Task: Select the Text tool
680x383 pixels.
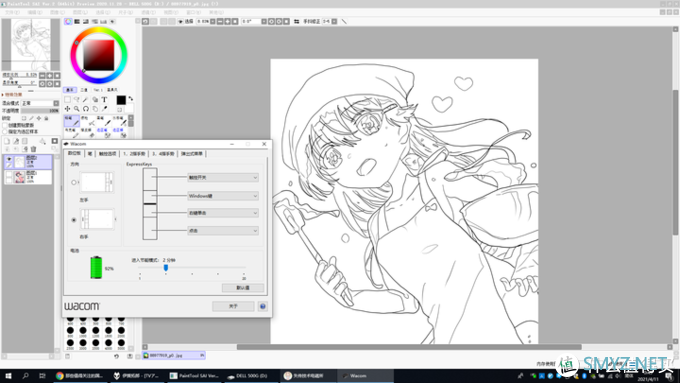Action: point(104,100)
